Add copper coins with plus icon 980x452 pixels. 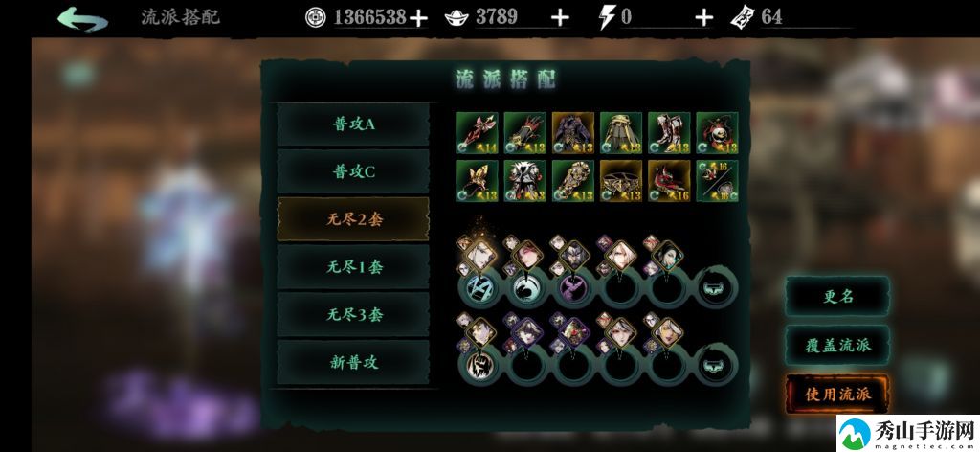pyautogui.click(x=418, y=18)
